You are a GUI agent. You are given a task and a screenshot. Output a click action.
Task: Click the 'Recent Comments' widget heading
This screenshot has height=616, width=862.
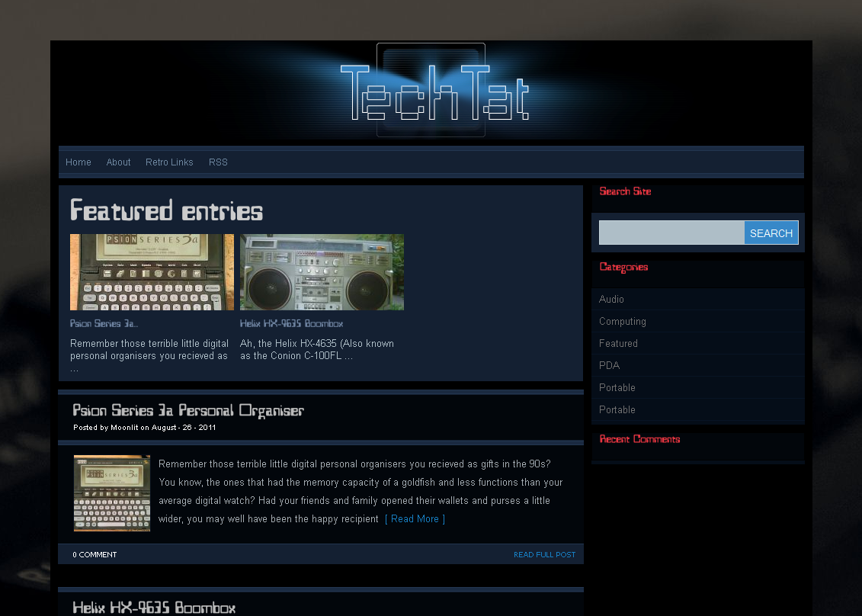[639, 439]
